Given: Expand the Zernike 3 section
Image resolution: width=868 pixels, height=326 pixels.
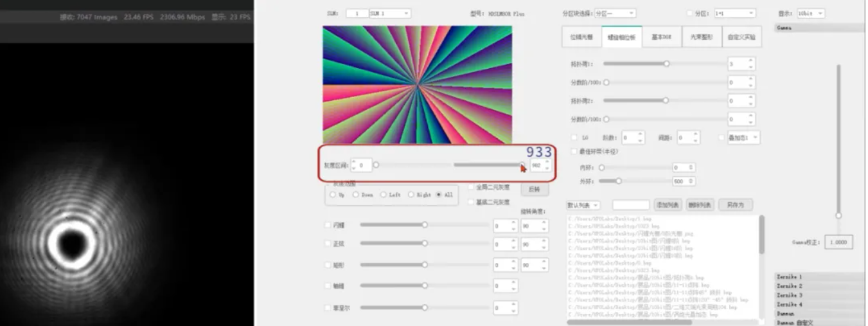Looking at the screenshot, I should pyautogui.click(x=819, y=295).
